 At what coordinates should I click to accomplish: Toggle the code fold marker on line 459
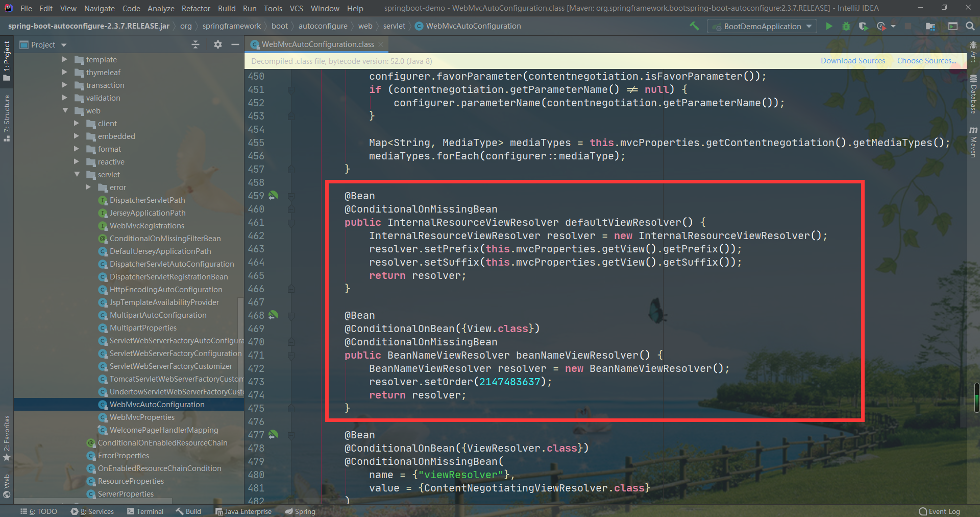[291, 196]
